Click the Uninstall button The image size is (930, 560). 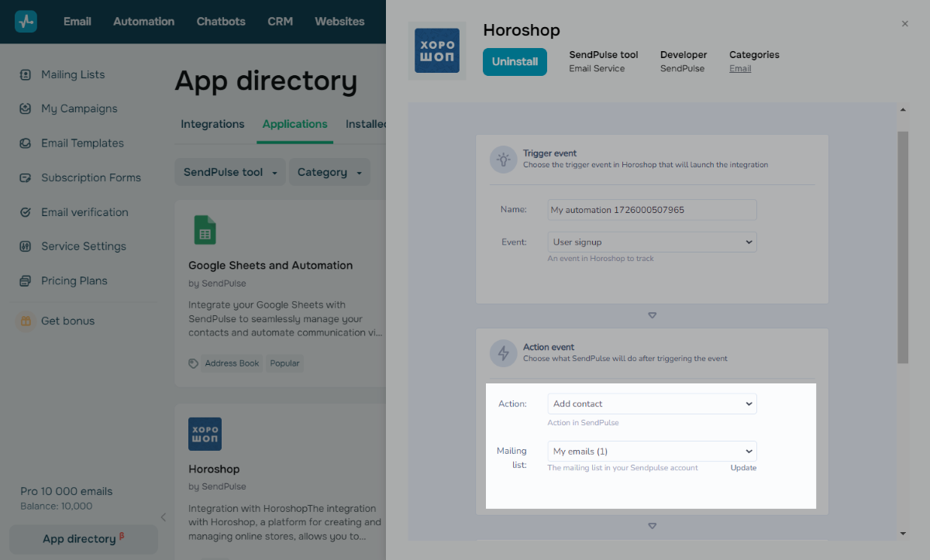point(515,62)
